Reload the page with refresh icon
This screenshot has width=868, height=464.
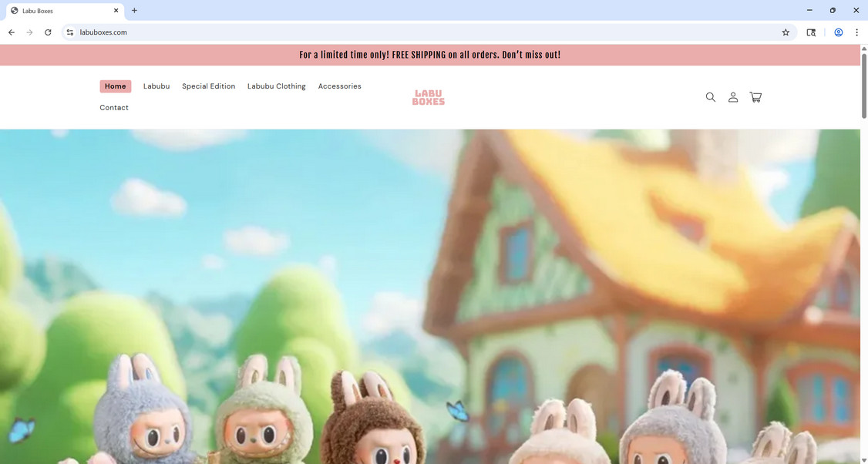pos(48,32)
